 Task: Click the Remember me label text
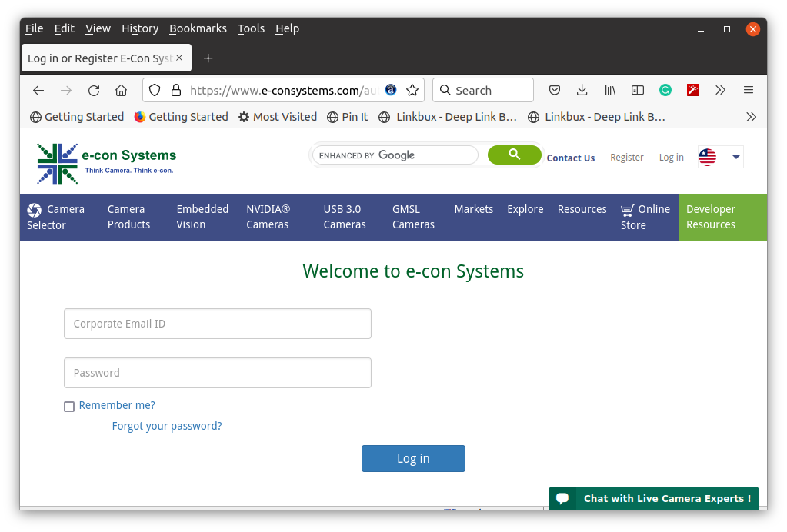pos(117,405)
